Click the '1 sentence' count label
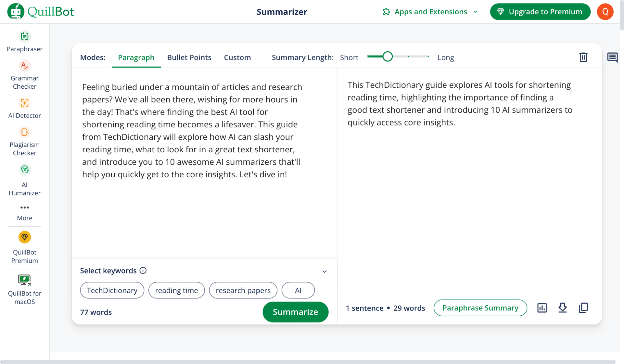Screen dimensions: 624x364 click(364, 308)
